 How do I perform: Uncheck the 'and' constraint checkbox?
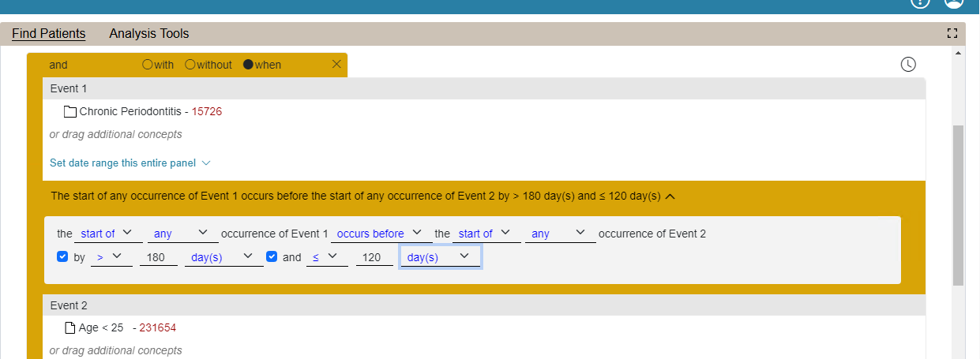(272, 256)
